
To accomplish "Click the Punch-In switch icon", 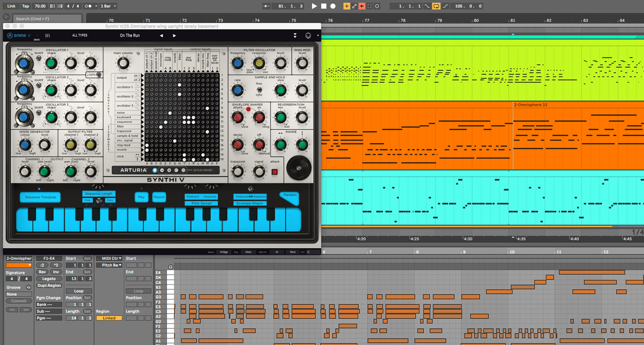I will coord(427,6).
